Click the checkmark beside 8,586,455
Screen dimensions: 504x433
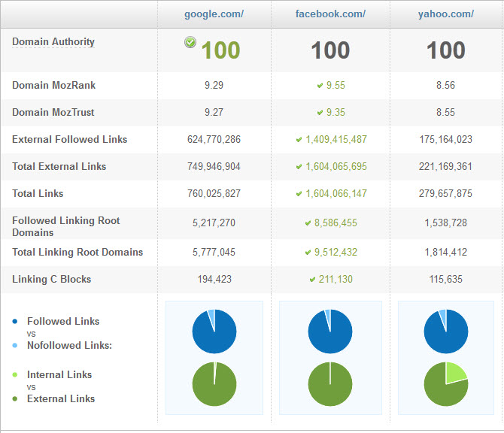coord(308,223)
